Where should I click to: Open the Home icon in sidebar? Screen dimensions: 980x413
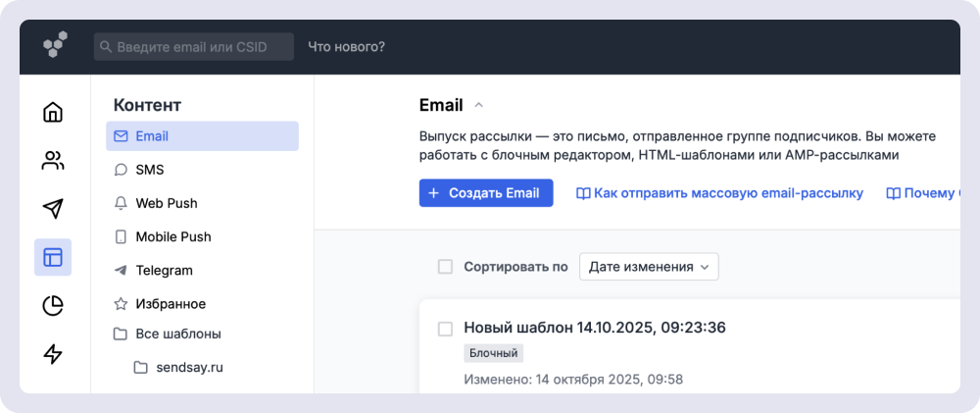[x=53, y=112]
